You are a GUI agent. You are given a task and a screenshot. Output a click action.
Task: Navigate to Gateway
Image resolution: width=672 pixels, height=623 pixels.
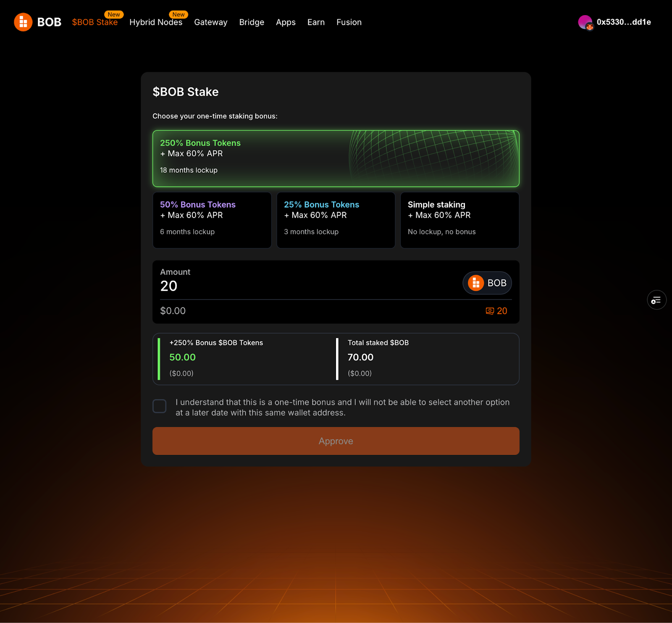coord(211,22)
